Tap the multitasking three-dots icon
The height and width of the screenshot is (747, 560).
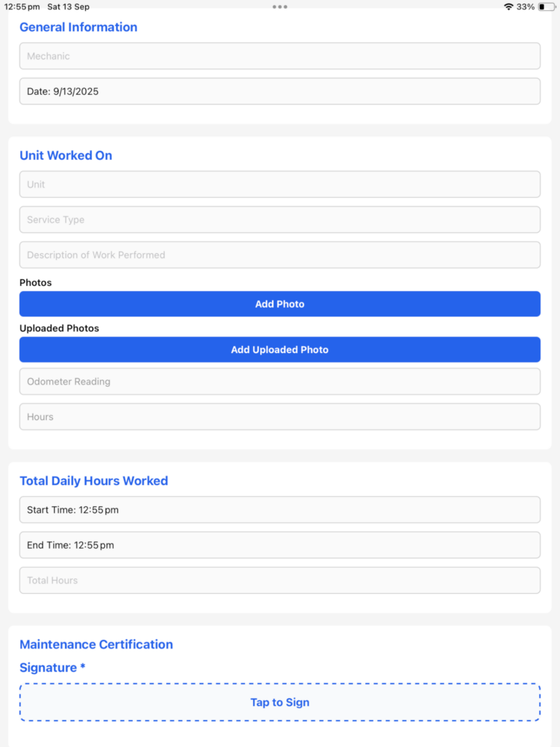(280, 7)
